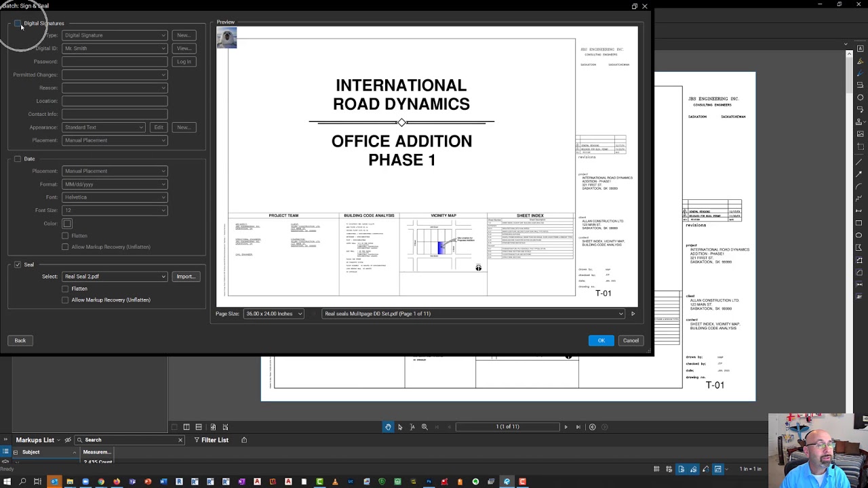Uncheck the Seal checkbox
The width and height of the screenshot is (868, 488).
pyautogui.click(x=18, y=265)
